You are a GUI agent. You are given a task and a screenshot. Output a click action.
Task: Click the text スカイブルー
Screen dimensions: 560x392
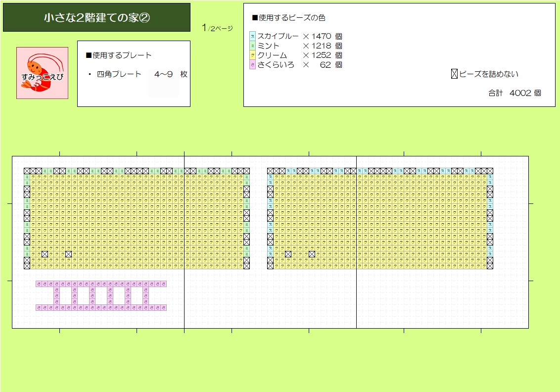278,36
